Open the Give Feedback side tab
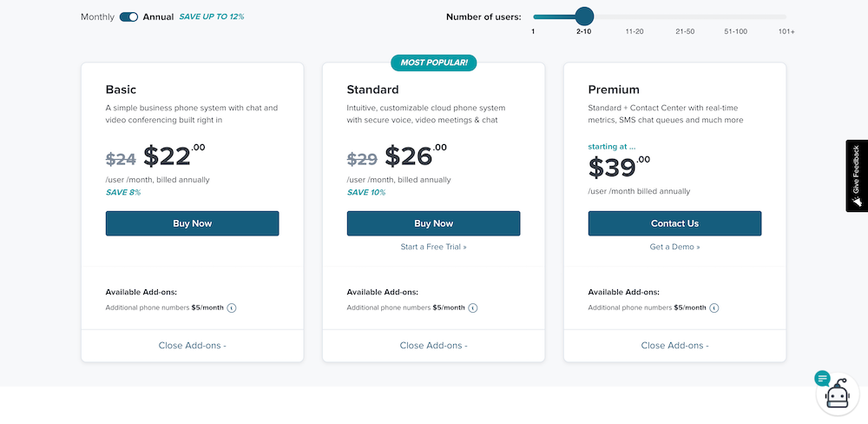The image size is (868, 424). pos(856,176)
